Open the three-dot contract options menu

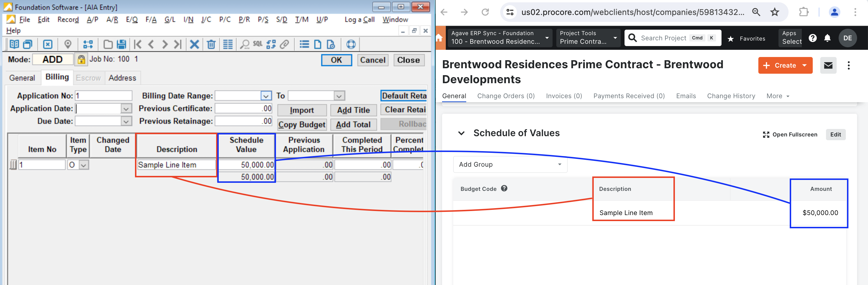[x=849, y=65]
